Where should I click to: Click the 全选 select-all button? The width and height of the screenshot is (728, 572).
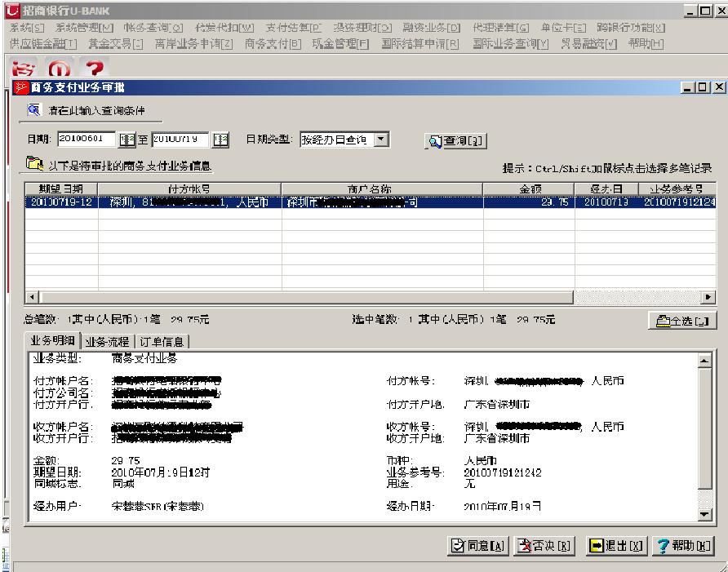(678, 321)
